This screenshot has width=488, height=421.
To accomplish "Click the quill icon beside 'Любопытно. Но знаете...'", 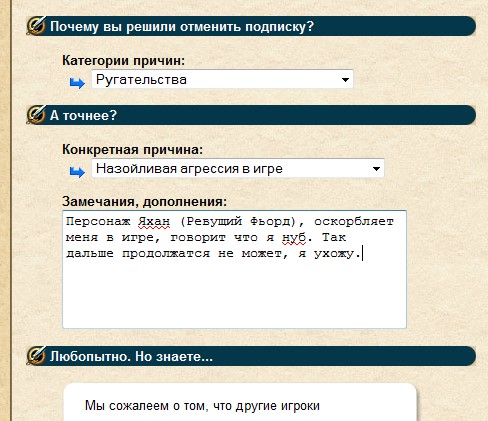I will click(x=36, y=356).
